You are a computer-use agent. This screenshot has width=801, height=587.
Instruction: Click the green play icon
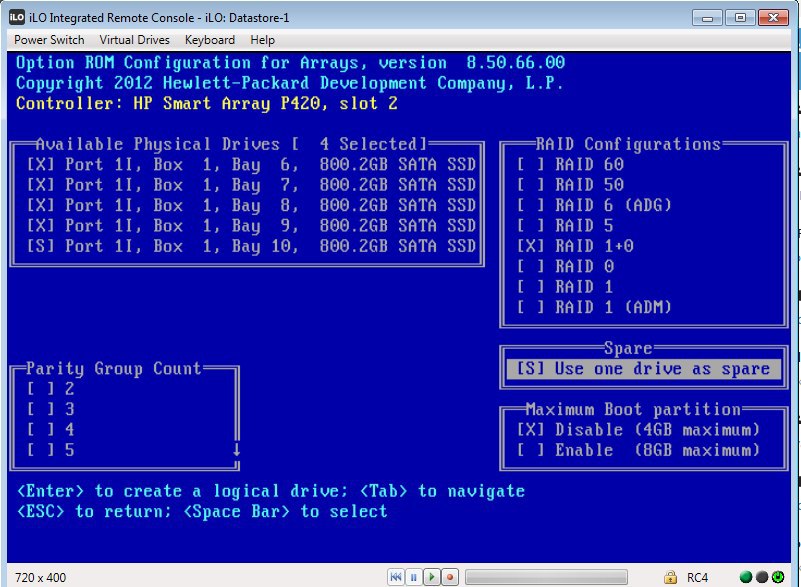432,577
